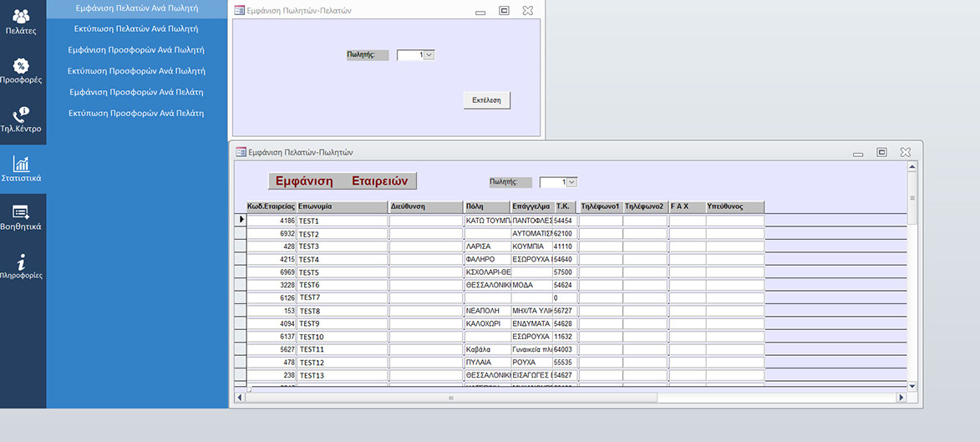This screenshot has width=980, height=442.
Task: Click the down arrow of the vertical scrollbar
Action: (912, 386)
